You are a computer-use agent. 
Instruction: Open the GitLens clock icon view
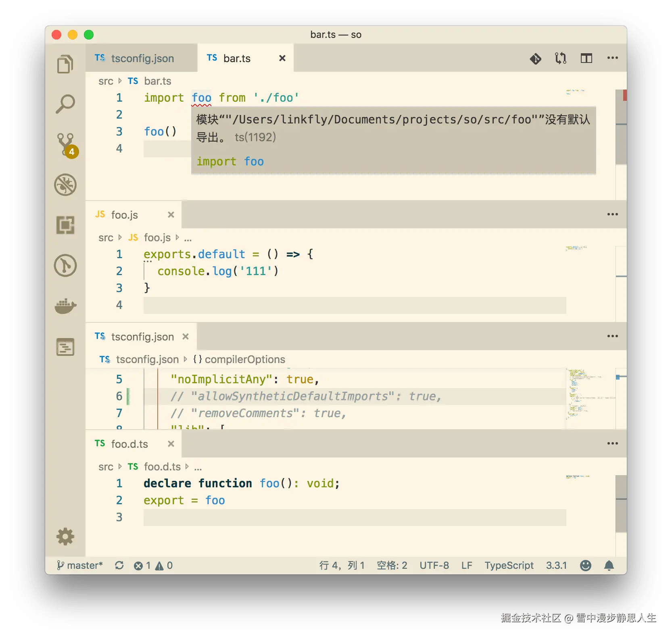[65, 265]
